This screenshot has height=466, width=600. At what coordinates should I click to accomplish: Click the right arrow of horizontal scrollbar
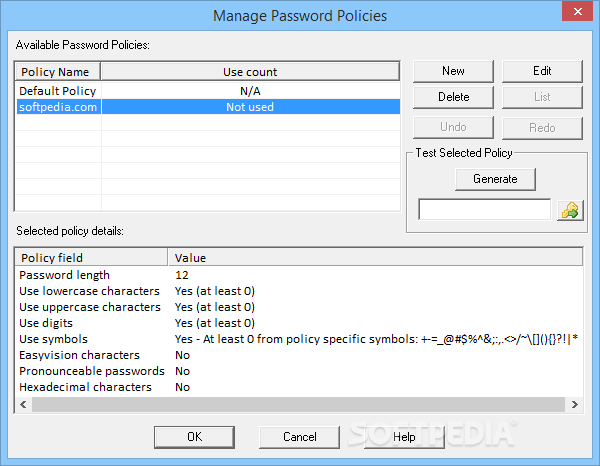click(x=574, y=404)
